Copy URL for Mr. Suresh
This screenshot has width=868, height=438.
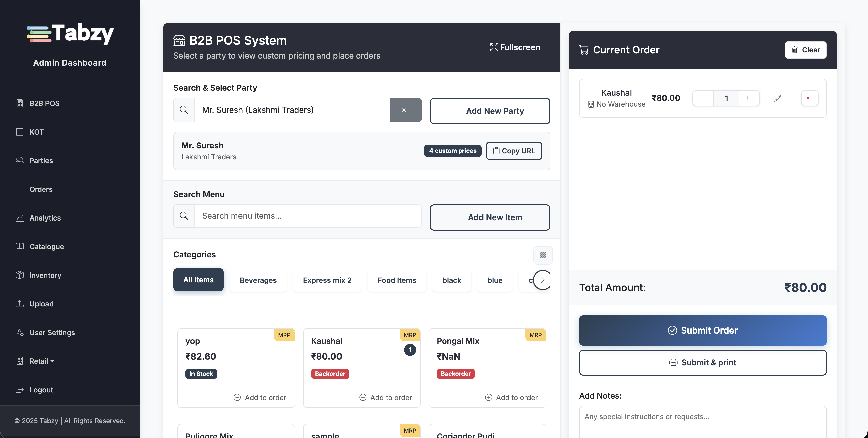coord(513,151)
